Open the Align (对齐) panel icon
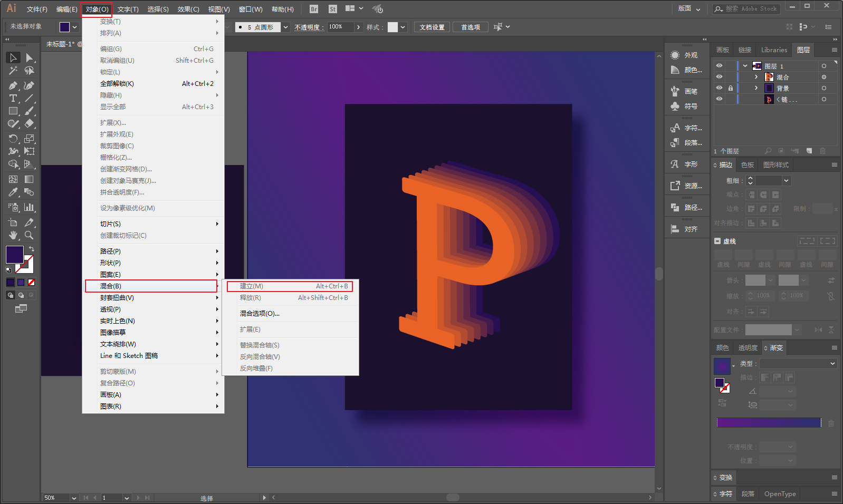The image size is (843, 504). click(x=675, y=229)
